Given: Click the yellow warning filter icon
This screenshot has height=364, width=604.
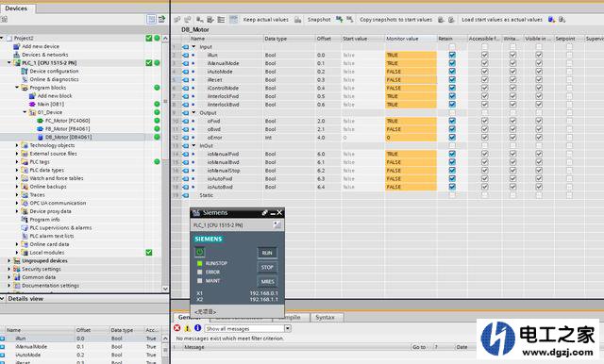Looking at the screenshot, I should click(187, 328).
